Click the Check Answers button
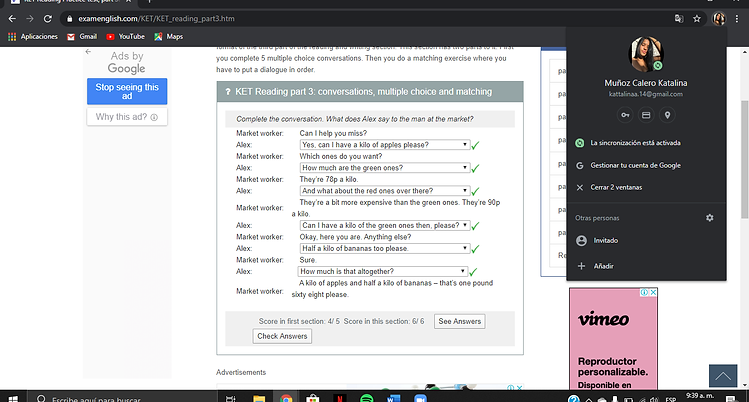Image resolution: width=749 pixels, height=402 pixels. click(282, 336)
